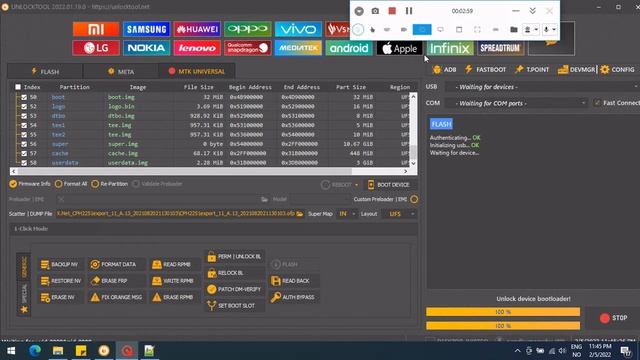Choose the Samsung brand tile

tap(146, 29)
